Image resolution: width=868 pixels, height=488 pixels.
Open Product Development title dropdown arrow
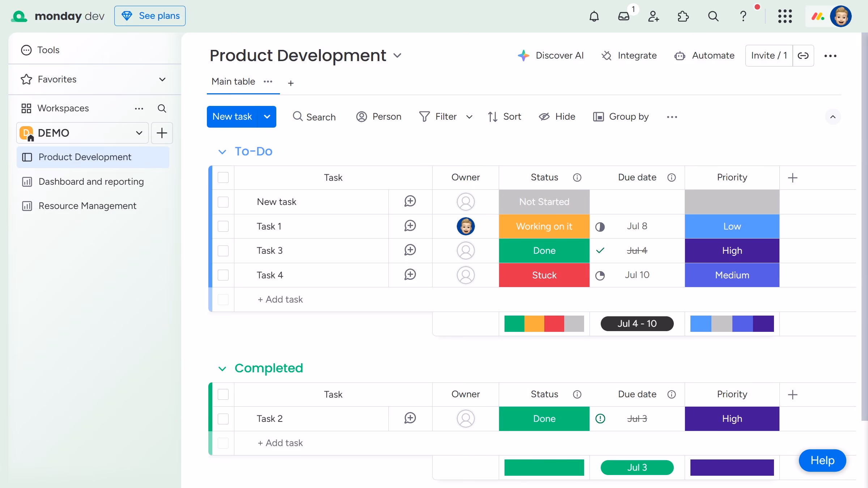[x=397, y=56]
